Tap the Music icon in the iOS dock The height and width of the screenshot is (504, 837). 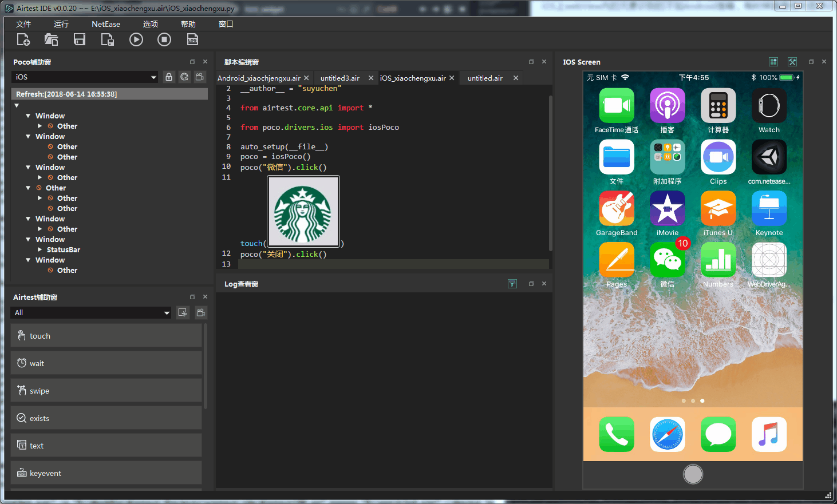[x=769, y=434]
